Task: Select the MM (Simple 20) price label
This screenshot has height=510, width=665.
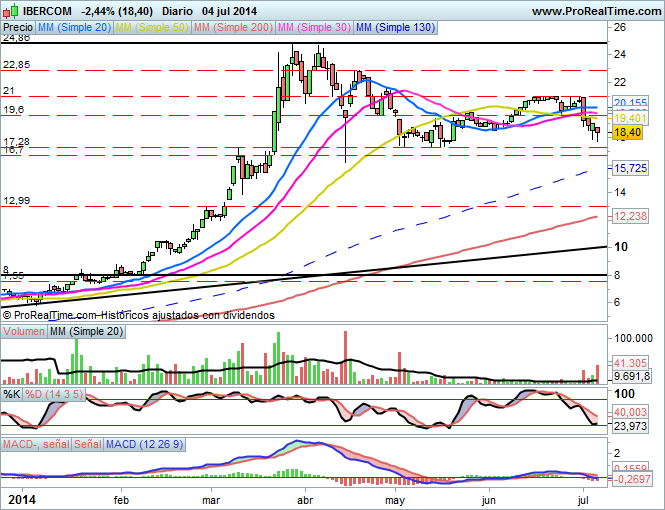Action: pos(75,28)
